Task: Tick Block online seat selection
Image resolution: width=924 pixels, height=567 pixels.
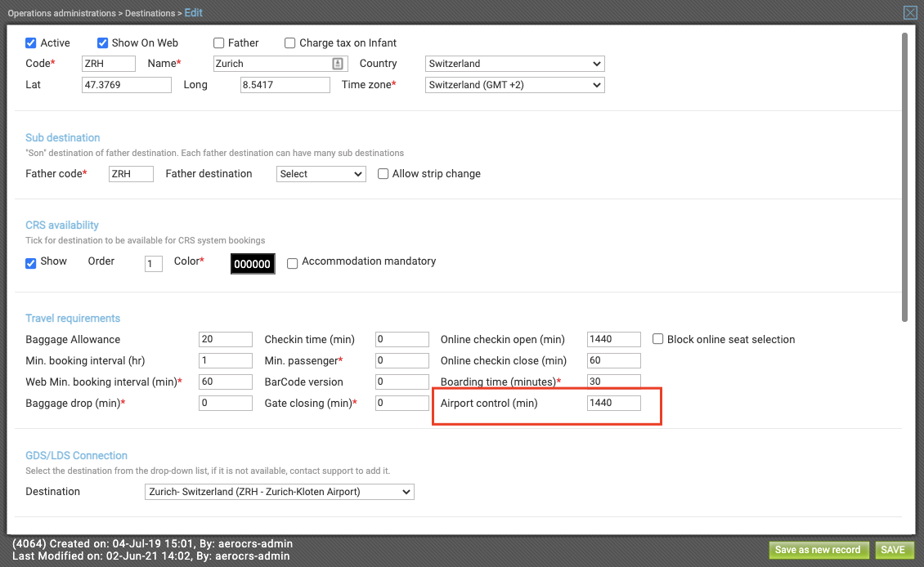Action: click(x=657, y=338)
